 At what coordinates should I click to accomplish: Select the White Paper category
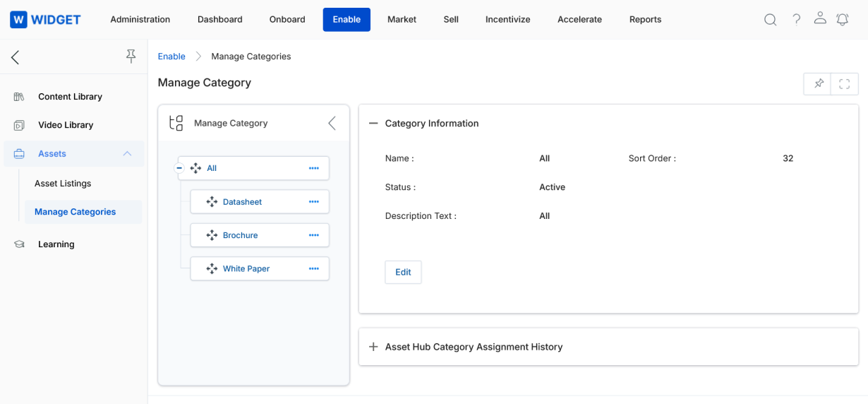coord(246,269)
